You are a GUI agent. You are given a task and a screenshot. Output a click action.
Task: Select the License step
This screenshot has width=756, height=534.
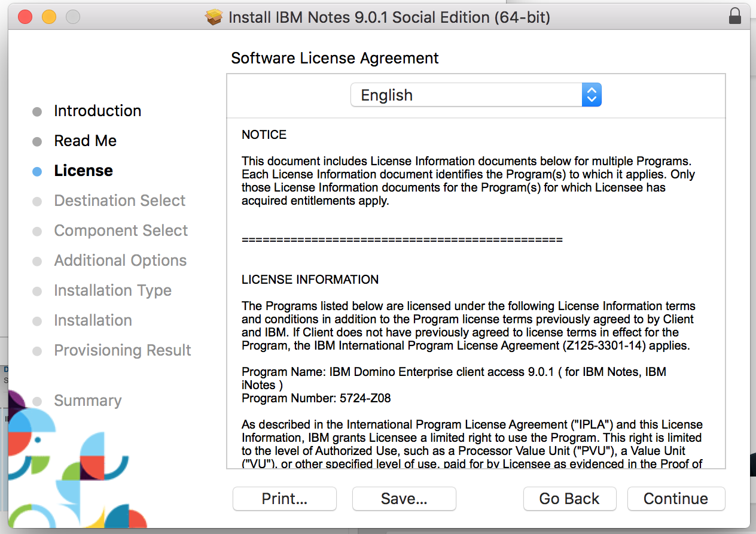[x=83, y=171]
